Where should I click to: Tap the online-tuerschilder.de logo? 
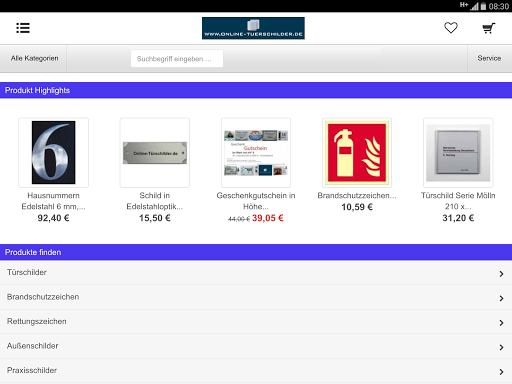253,28
